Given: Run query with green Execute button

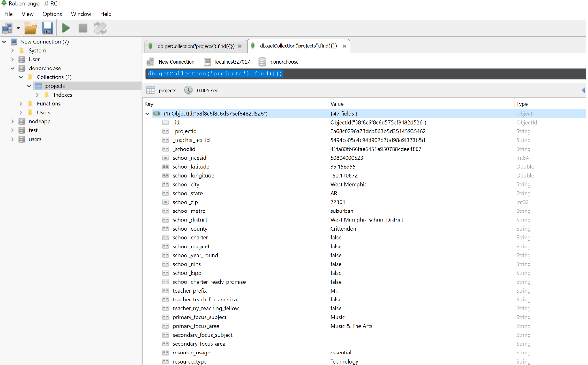Looking at the screenshot, I should (66, 28).
